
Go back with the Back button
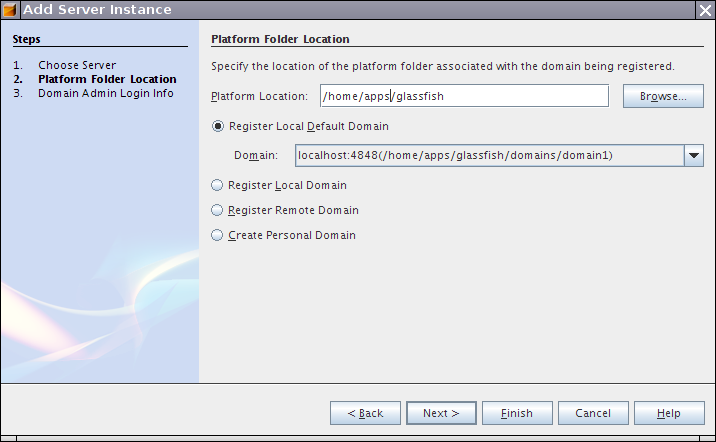click(365, 413)
